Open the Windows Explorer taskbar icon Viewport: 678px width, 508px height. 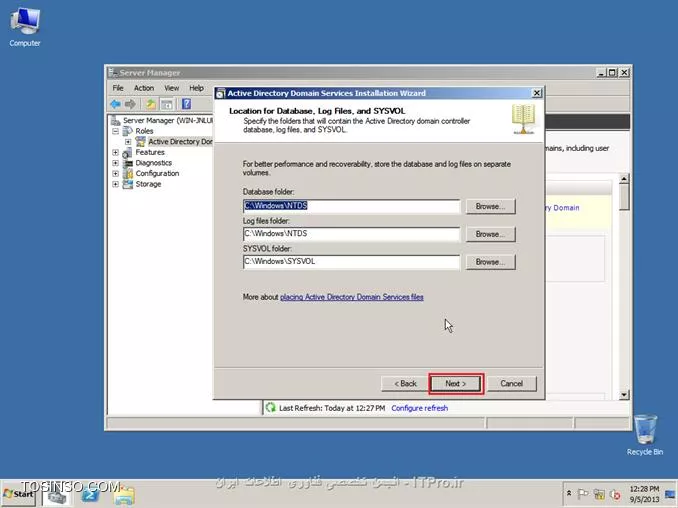click(x=125, y=495)
